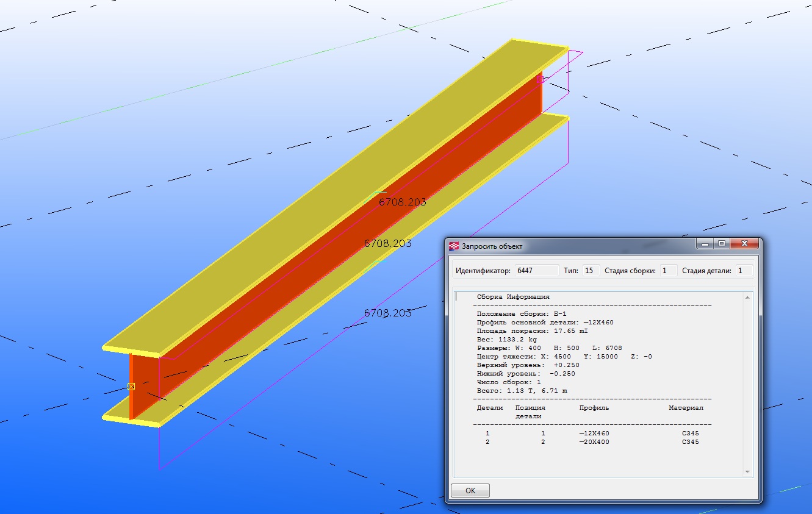
Task: Click the report scrollbar down arrow
Action: [747, 472]
